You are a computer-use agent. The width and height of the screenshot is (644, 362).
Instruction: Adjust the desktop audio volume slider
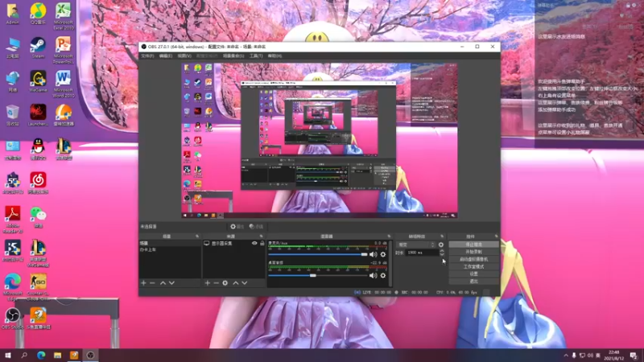click(318, 275)
